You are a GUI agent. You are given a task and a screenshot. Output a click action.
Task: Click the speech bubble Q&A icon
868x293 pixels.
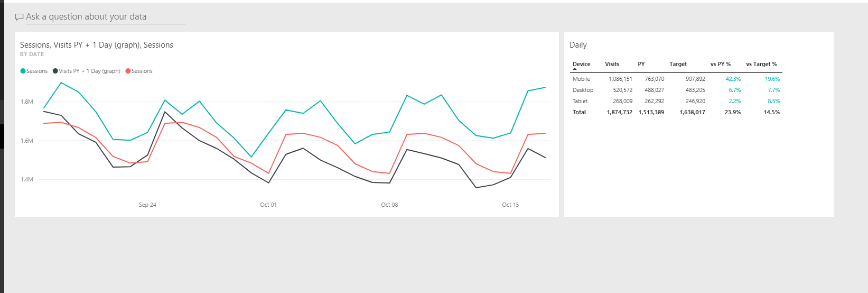[x=20, y=17]
